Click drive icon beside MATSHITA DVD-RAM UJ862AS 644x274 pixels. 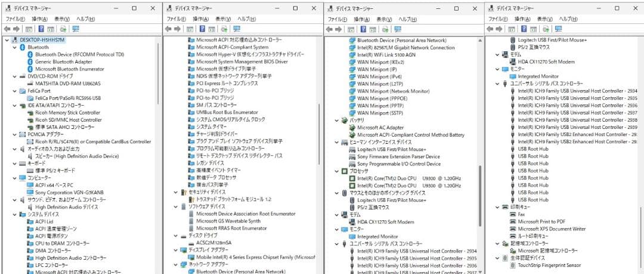[x=30, y=84]
